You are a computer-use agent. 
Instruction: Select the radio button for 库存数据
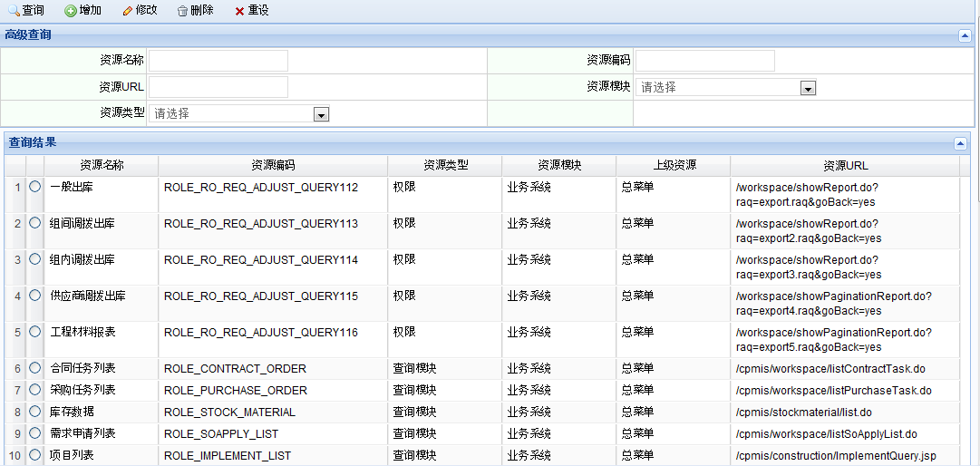click(x=35, y=412)
